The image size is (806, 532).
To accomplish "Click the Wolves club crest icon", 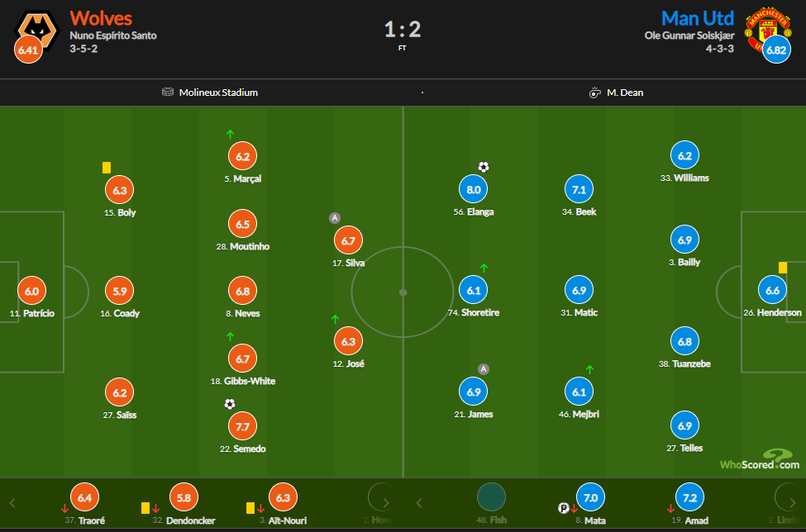I will point(36,29).
